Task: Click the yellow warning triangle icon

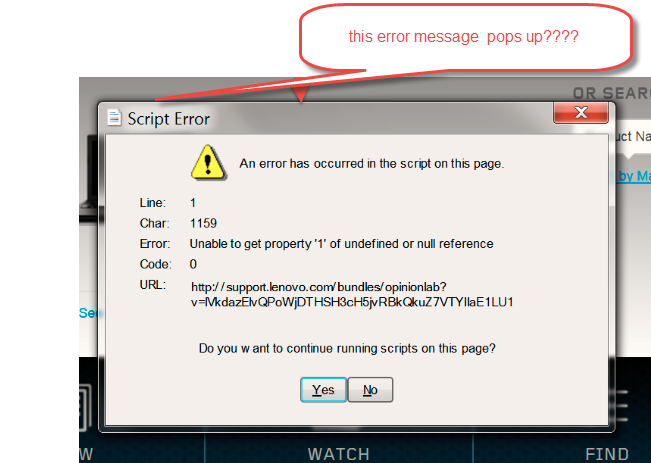Action: pos(208,163)
